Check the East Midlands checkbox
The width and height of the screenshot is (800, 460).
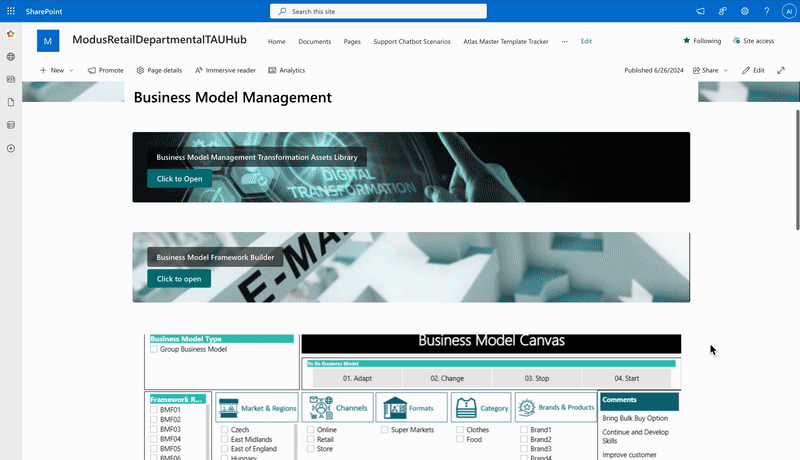coord(224,440)
